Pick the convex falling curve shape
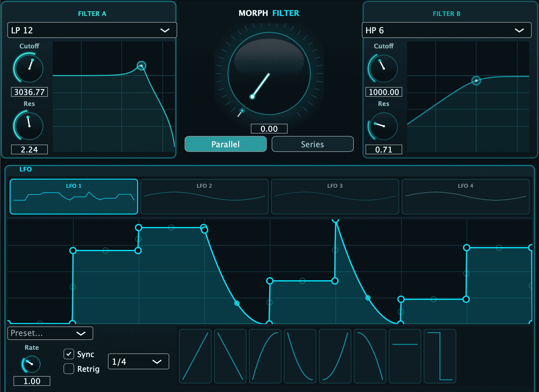539x392 pixels. click(370, 356)
